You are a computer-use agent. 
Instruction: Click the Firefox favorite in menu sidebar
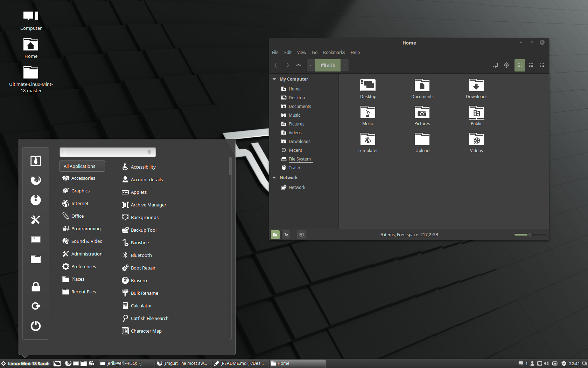point(36,180)
